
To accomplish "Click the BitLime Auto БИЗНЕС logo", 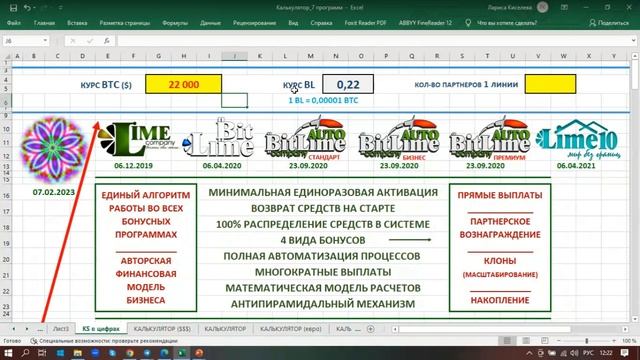I will 399,138.
